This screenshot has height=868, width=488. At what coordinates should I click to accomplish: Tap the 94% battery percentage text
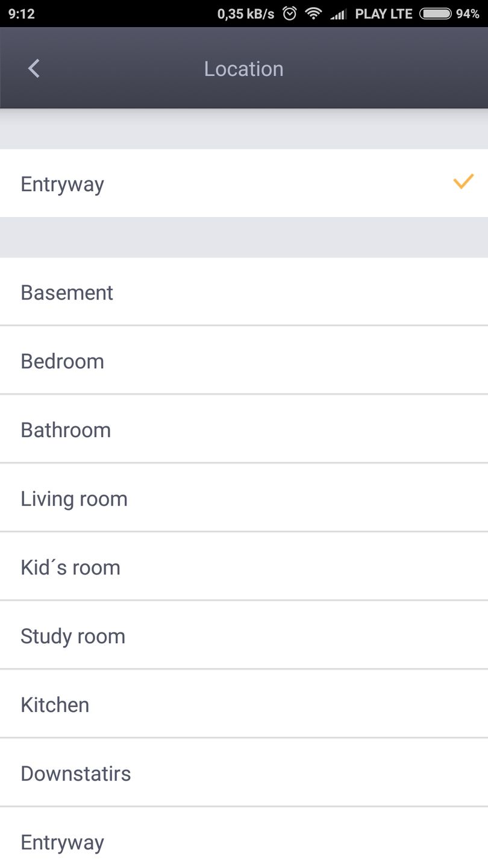(468, 14)
